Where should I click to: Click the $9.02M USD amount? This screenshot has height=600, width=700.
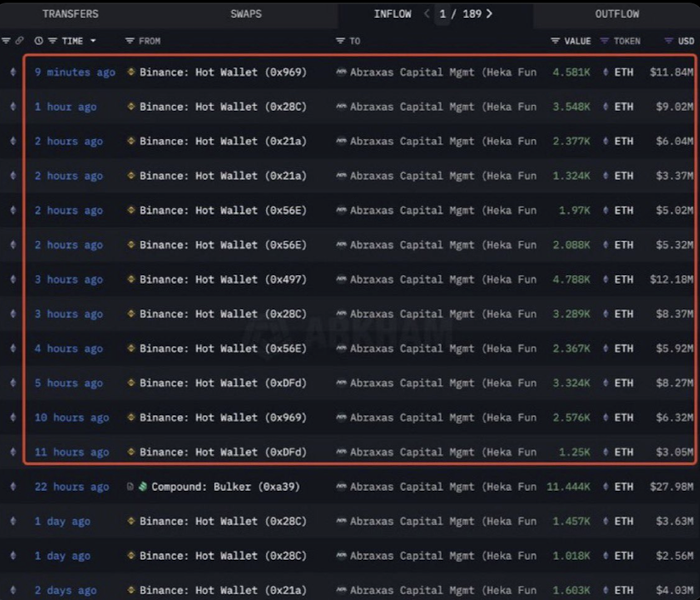coord(675,107)
